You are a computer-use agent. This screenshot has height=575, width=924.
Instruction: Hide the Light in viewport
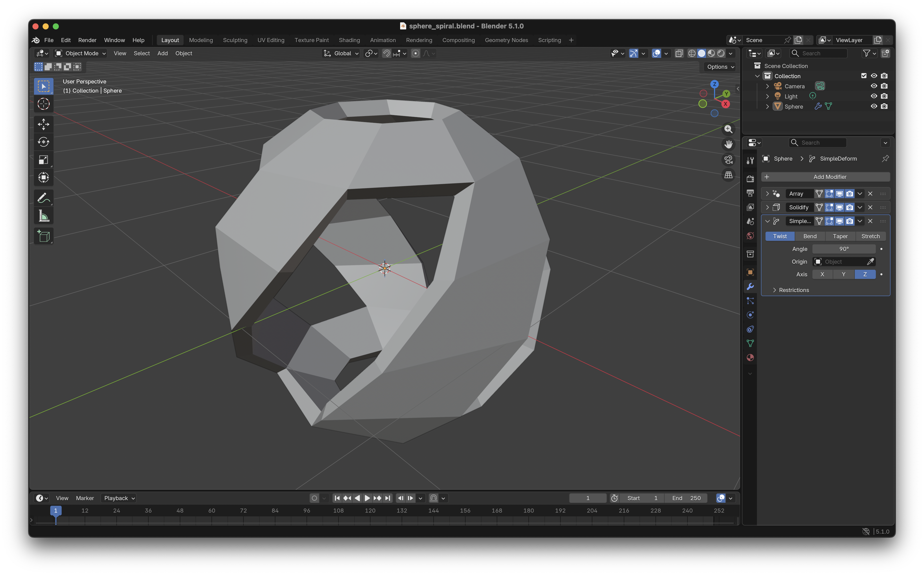[x=874, y=96]
